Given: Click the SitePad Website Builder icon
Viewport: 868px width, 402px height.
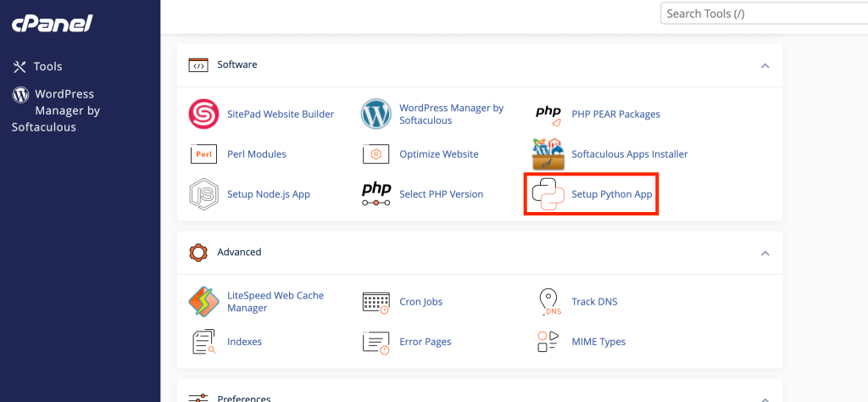Looking at the screenshot, I should 203,114.
